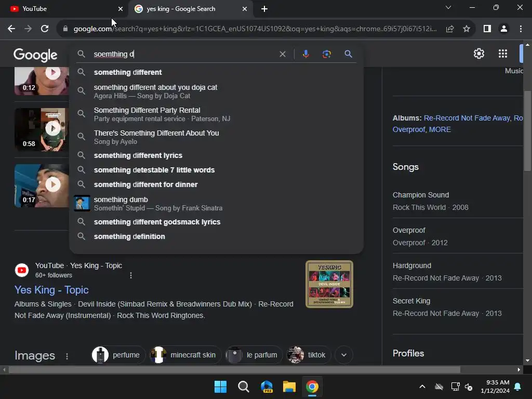Click the blue search magnifier button
This screenshot has height=399, width=532.
click(348, 54)
